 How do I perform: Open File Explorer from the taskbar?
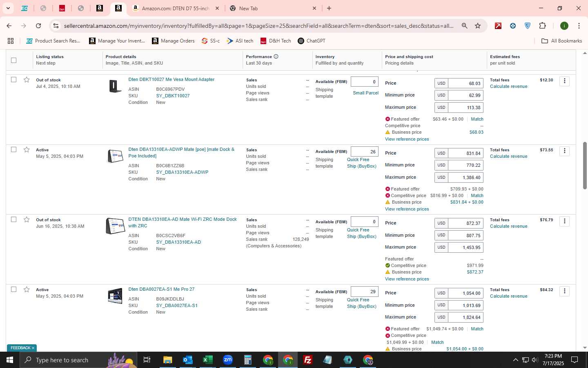coord(168,360)
